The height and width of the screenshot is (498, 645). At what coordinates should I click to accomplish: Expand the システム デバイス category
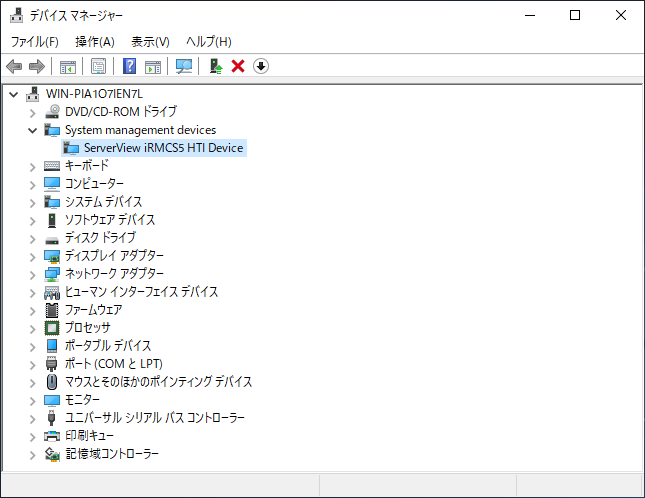click(x=32, y=203)
